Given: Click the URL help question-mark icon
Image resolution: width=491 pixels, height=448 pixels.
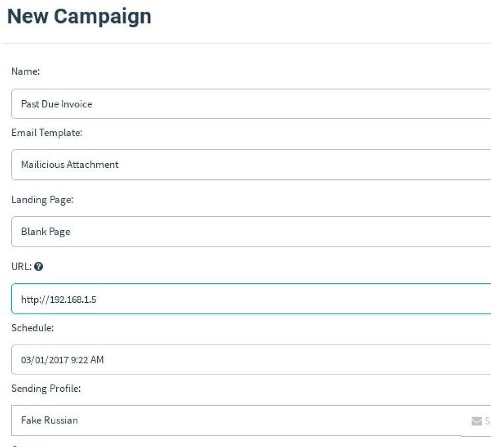Looking at the screenshot, I should click(x=39, y=267).
